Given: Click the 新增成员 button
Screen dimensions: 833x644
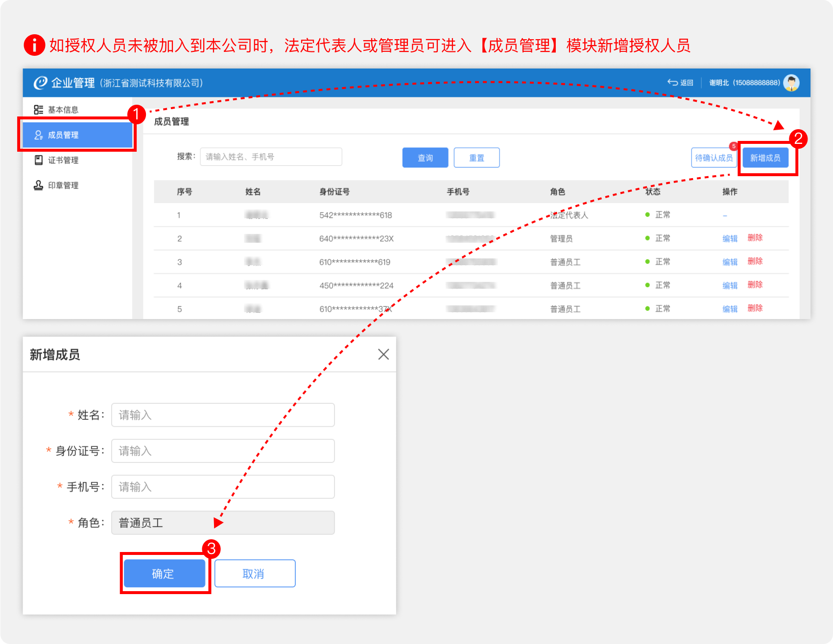Looking at the screenshot, I should pyautogui.click(x=765, y=158).
